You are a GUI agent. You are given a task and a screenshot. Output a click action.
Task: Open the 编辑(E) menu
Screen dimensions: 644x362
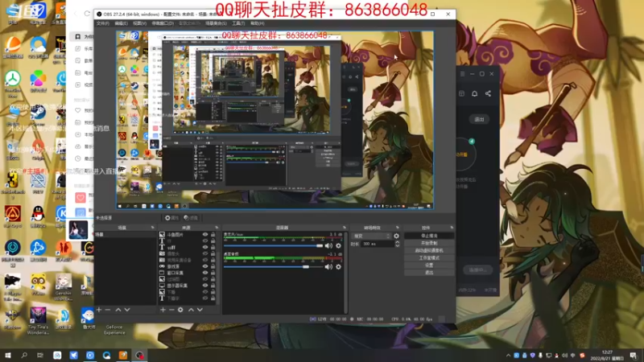tap(121, 23)
